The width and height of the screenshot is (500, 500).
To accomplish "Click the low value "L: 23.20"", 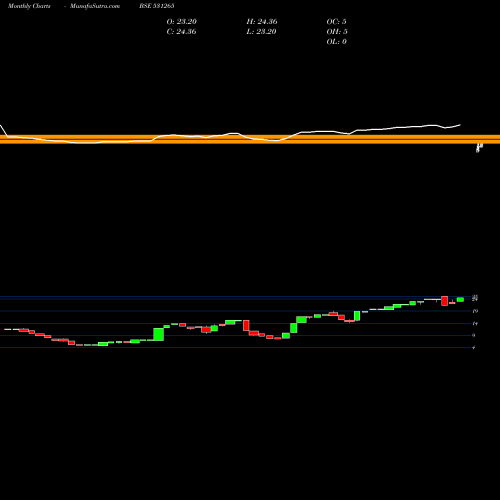I will coord(261,31).
